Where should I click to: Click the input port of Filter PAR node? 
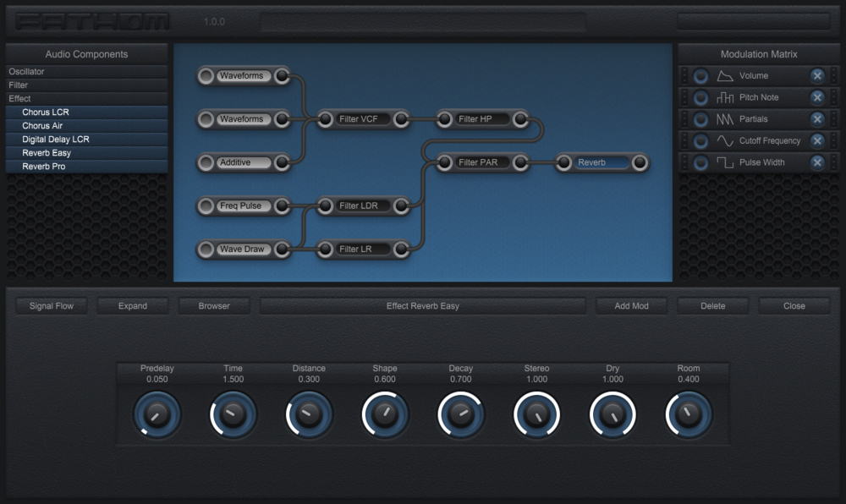[x=445, y=162]
